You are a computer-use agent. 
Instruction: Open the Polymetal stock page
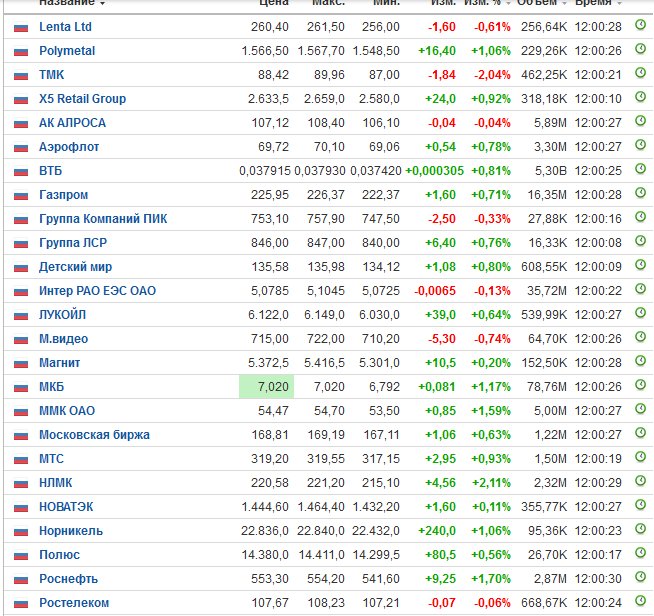67,51
